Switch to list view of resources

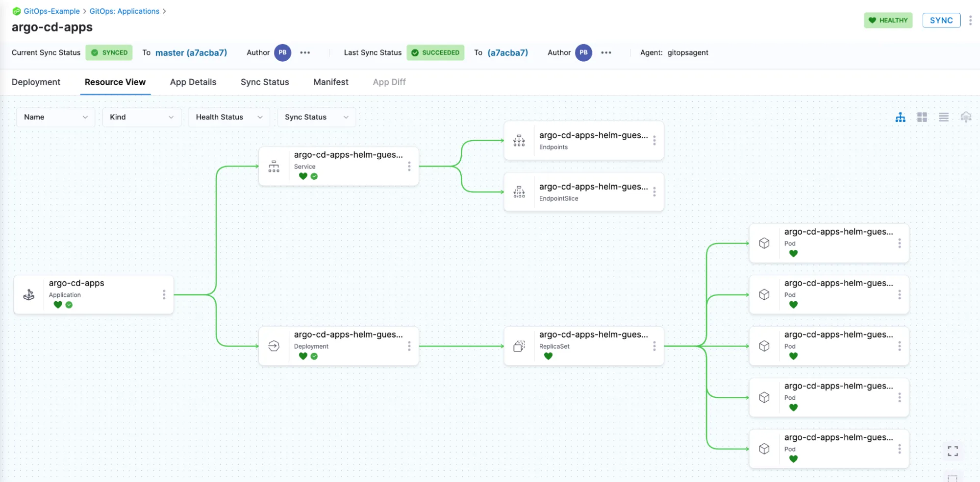tap(944, 117)
